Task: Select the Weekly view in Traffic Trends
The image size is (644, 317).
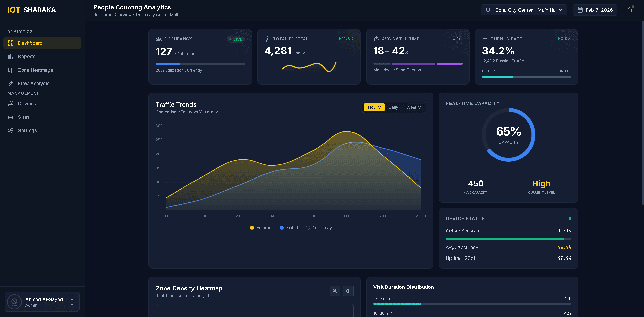Action: tap(413, 107)
